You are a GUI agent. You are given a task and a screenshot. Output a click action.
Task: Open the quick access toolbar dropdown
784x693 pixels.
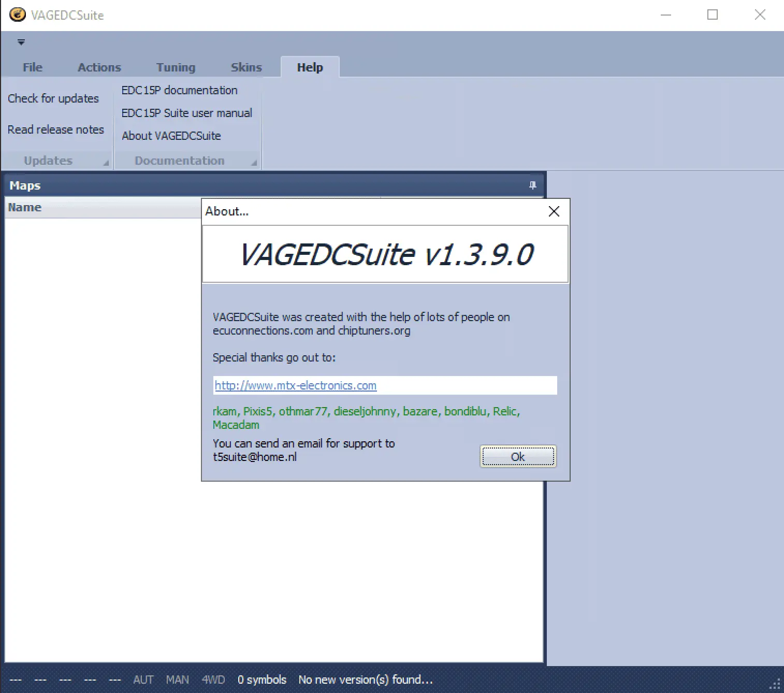21,42
